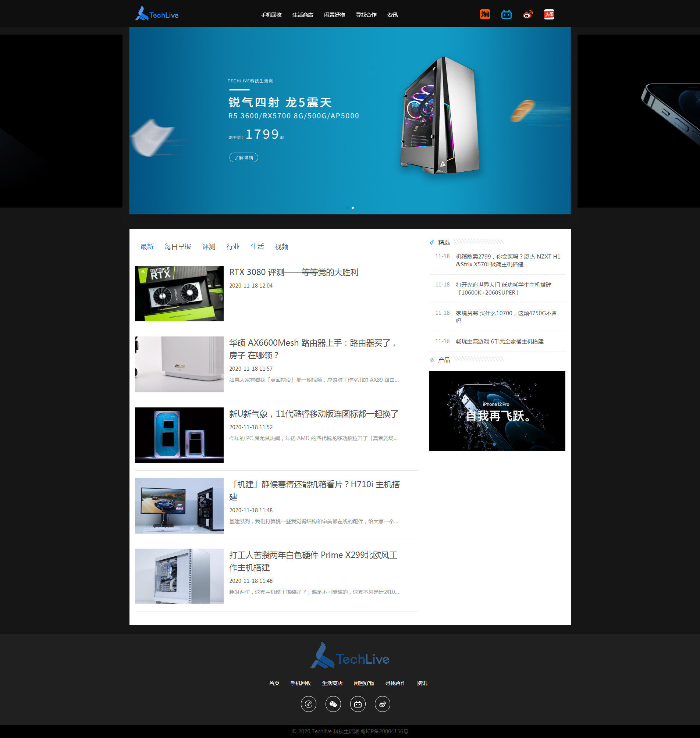
Task: Open footer link 首页
Action: (x=274, y=683)
